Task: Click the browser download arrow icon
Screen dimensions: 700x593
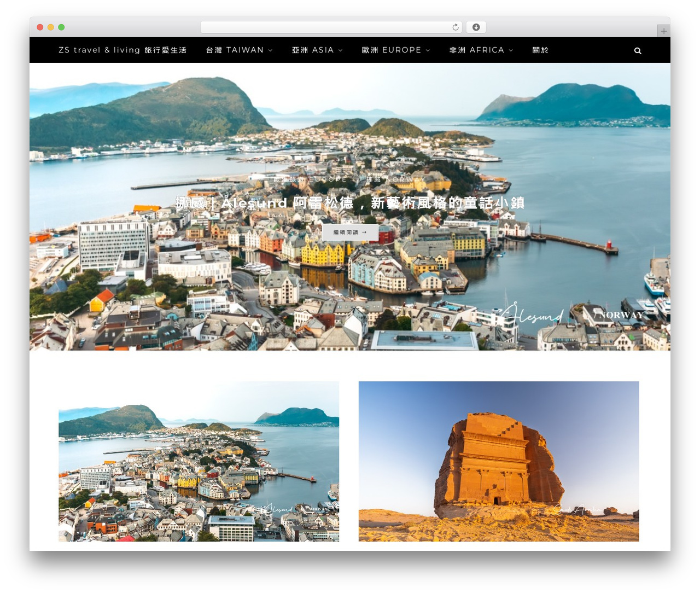Action: [x=476, y=27]
